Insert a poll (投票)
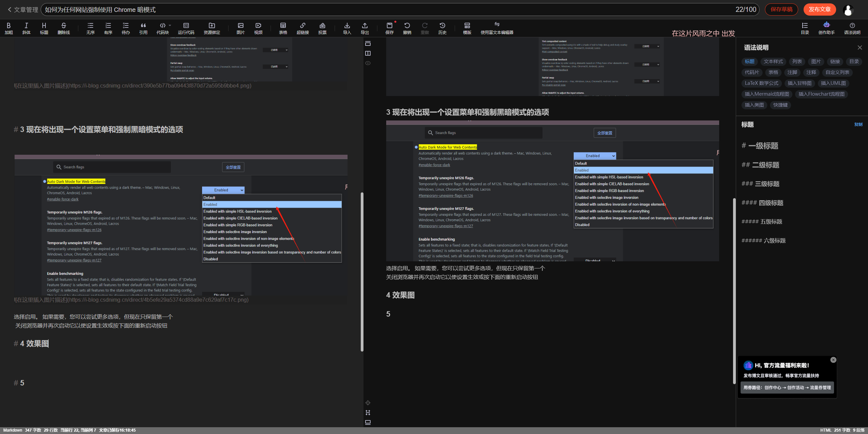 (x=322, y=29)
